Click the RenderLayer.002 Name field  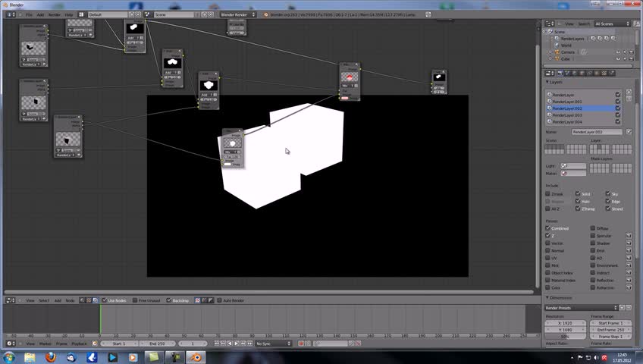[x=598, y=132]
